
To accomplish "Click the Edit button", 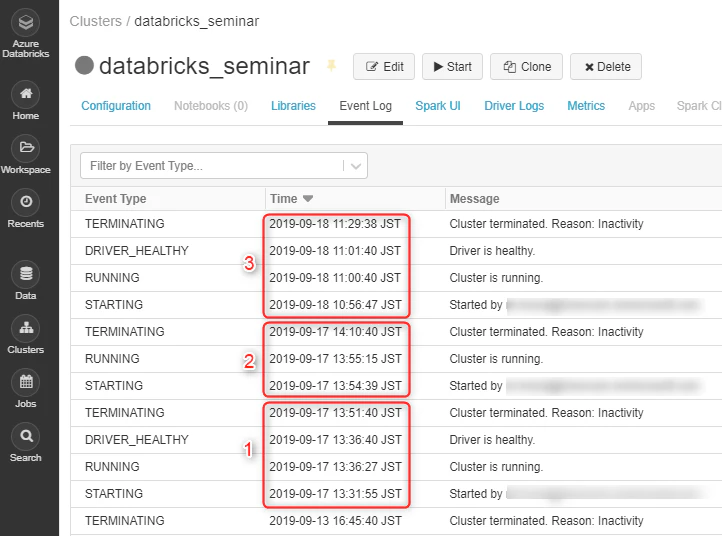I will coord(384,67).
